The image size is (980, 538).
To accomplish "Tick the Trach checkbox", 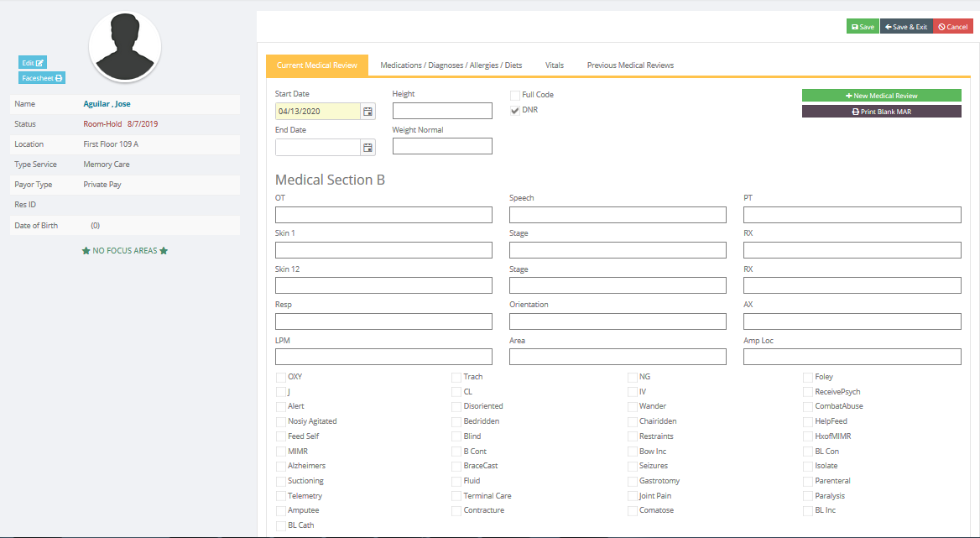I will click(456, 378).
